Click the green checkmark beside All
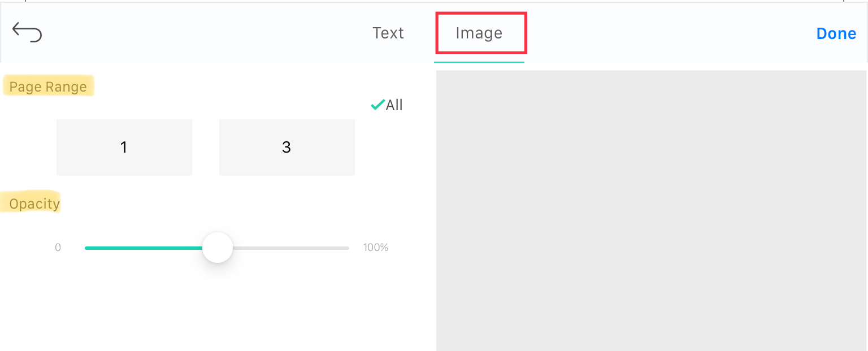 (377, 105)
